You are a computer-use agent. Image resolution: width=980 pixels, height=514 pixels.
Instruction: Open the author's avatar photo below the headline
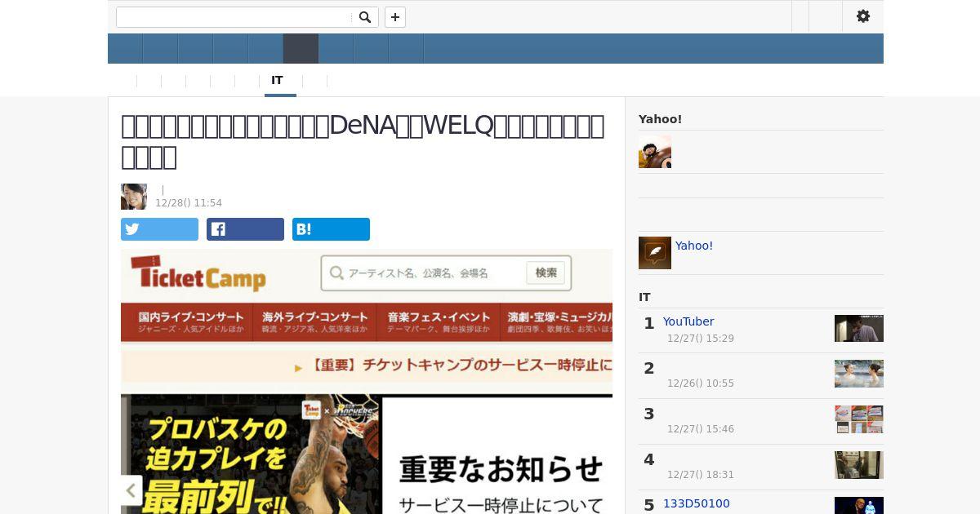pos(134,197)
